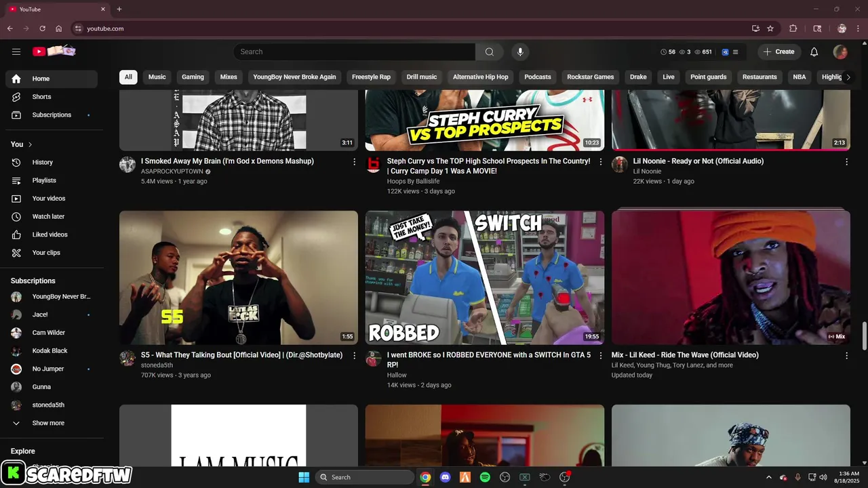Open History in sidebar
The height and width of the screenshot is (488, 868).
pos(52,163)
